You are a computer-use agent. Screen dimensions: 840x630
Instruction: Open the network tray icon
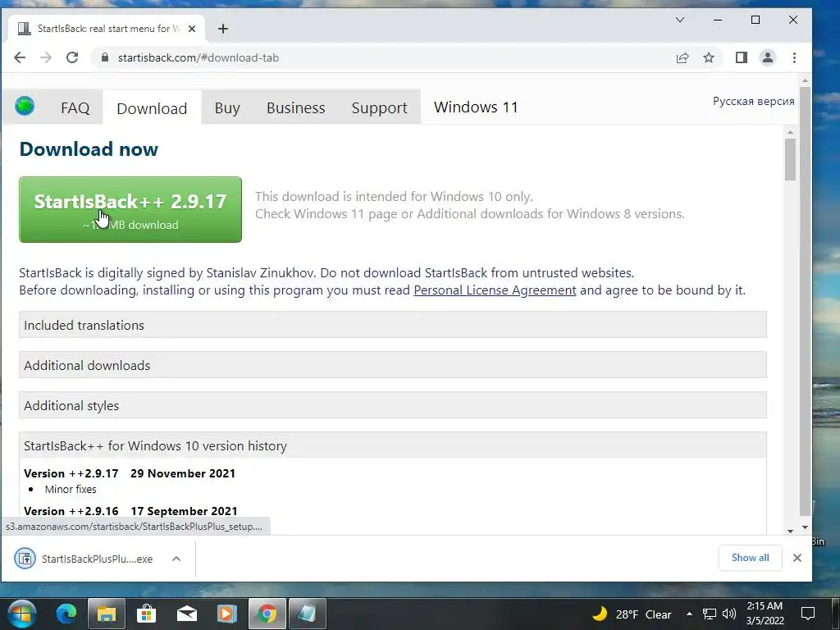click(x=710, y=614)
